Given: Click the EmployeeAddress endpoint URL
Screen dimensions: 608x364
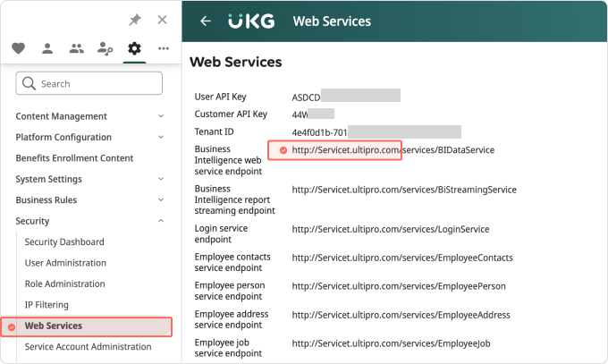Looking at the screenshot, I should click(x=401, y=315).
